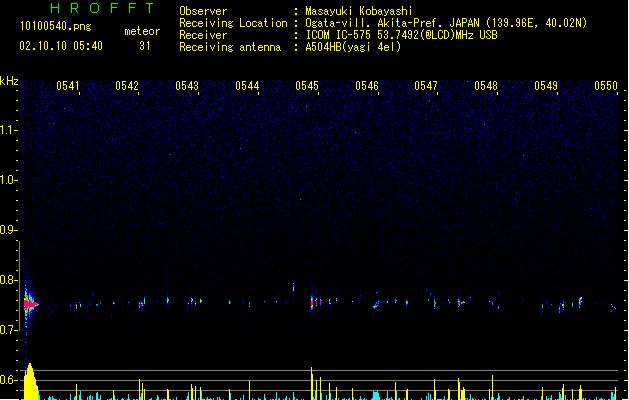Click the Receiver label

tap(203, 35)
